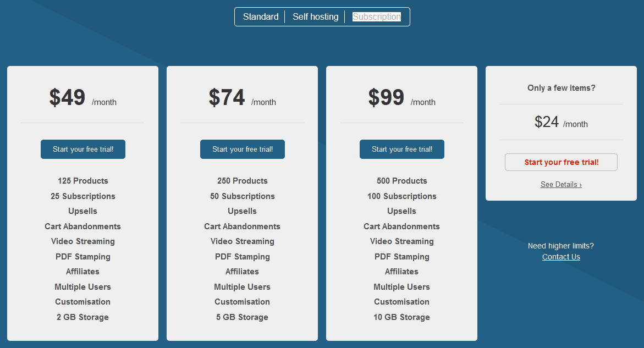Viewport: 644px width, 348px height.
Task: Click the 500 Products feature text
Action: click(401, 181)
